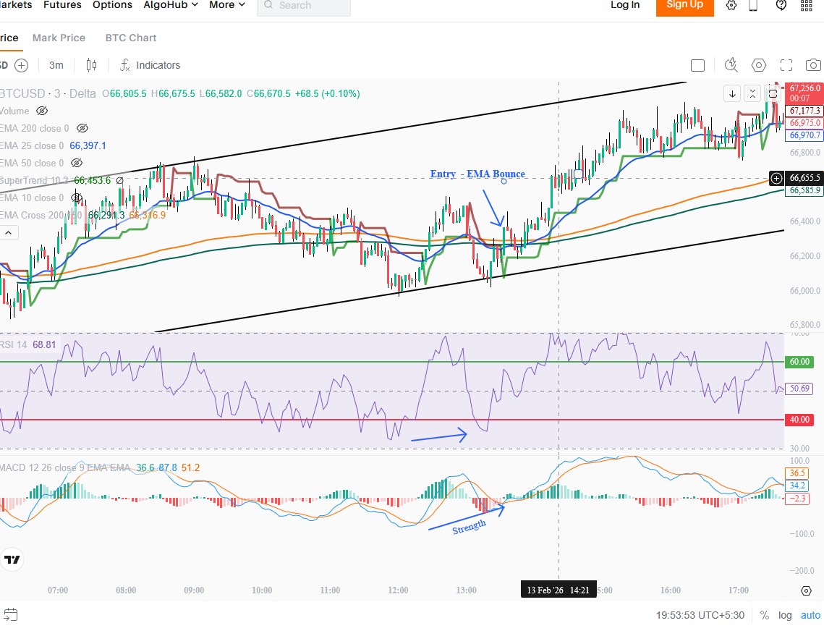Switch to the BTC Chart tab

(x=131, y=38)
